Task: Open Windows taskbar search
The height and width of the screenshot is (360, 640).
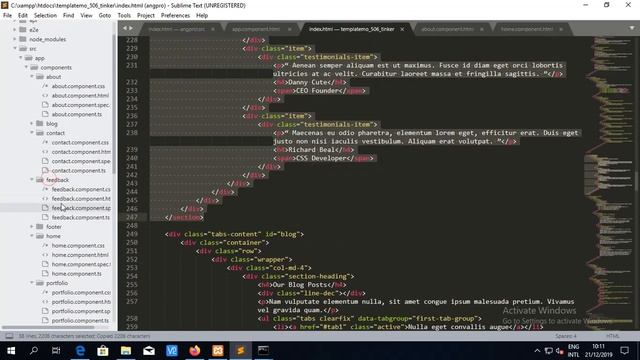Action: (x=34, y=351)
